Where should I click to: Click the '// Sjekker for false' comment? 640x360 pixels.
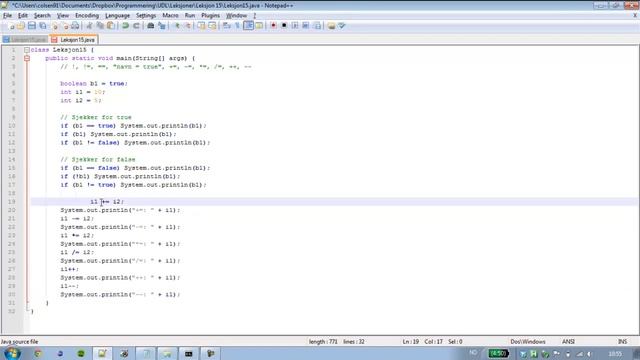tap(98, 160)
